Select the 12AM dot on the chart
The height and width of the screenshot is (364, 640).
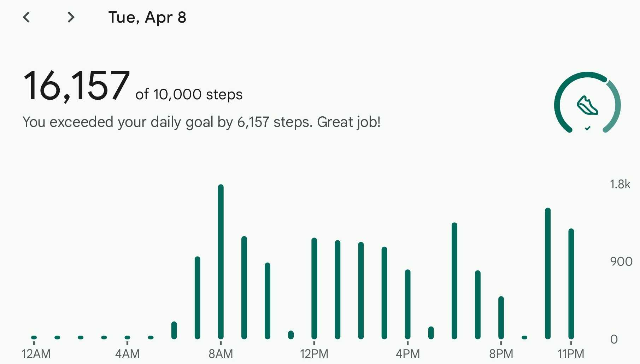tap(34, 337)
